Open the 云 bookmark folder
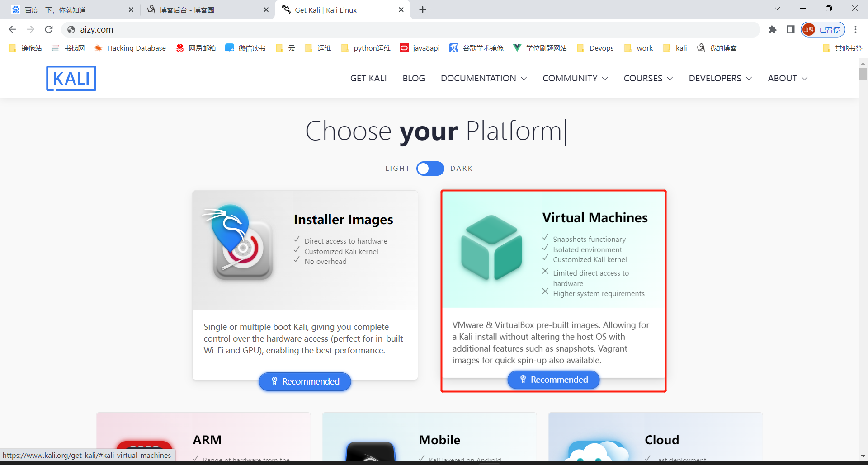This screenshot has height=465, width=868. click(x=285, y=48)
